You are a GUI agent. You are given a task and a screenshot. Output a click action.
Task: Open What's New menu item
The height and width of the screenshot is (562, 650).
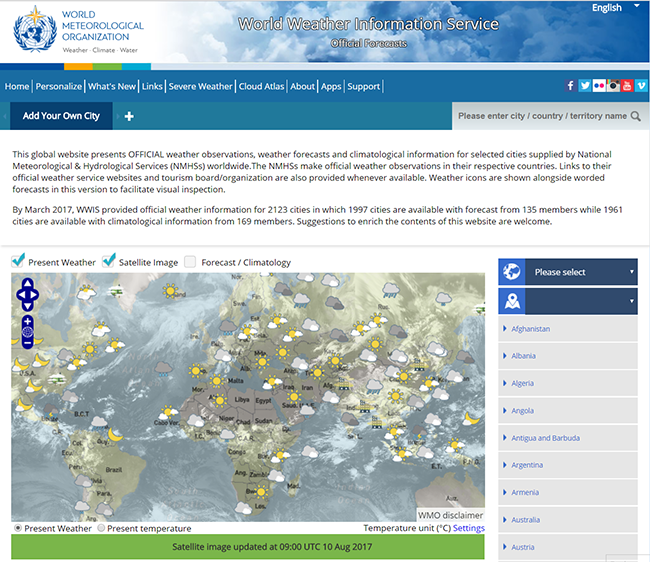[112, 86]
